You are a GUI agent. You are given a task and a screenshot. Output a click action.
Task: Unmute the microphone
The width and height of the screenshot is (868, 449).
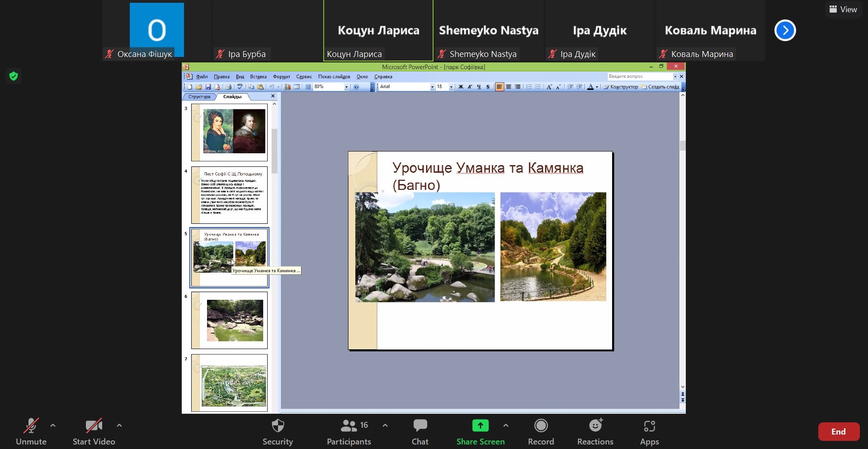(31, 426)
